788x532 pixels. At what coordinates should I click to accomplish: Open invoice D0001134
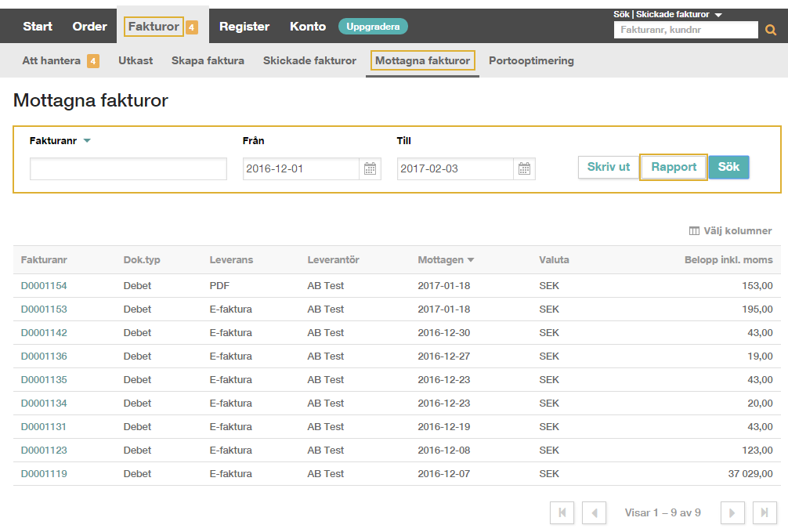pyautogui.click(x=44, y=404)
